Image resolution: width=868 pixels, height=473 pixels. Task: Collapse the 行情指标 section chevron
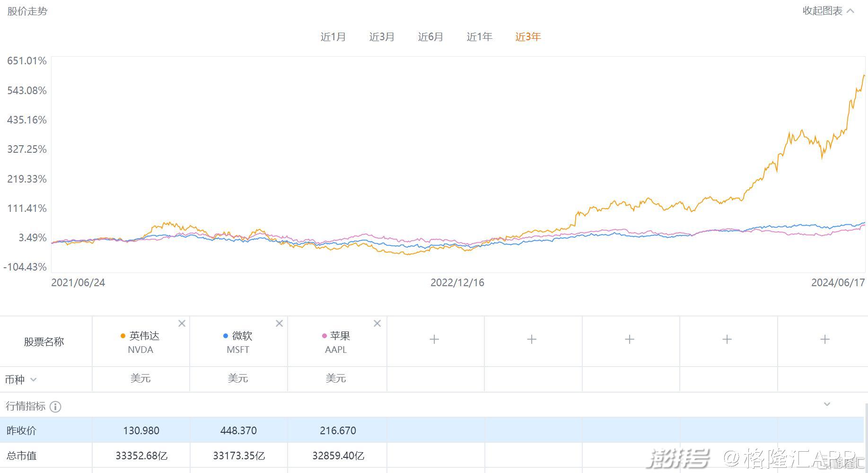[x=827, y=404]
